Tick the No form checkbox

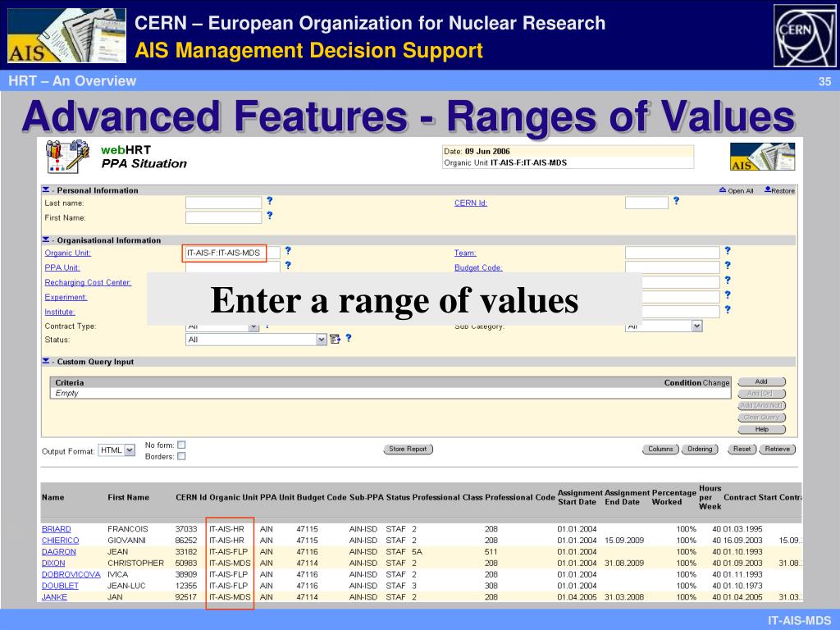[181, 445]
